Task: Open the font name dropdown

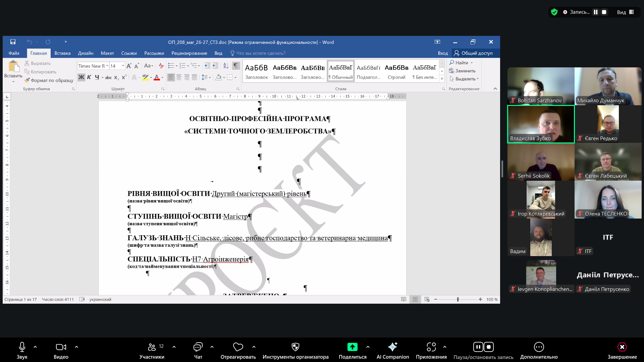Action: coord(107,66)
